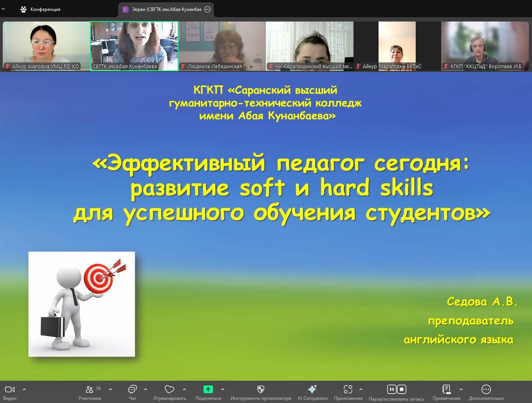Pause the recording
This screenshot has height=403, width=532.
point(391,389)
